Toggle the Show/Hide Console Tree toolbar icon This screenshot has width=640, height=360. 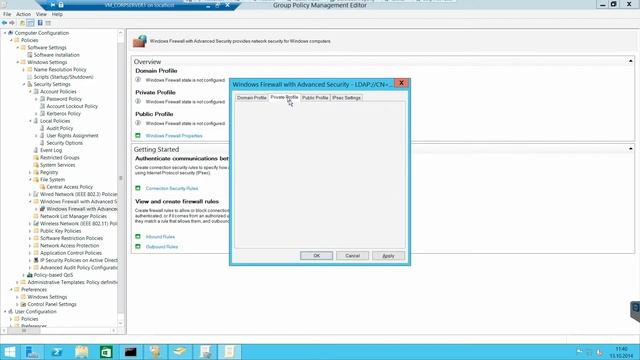30,23
